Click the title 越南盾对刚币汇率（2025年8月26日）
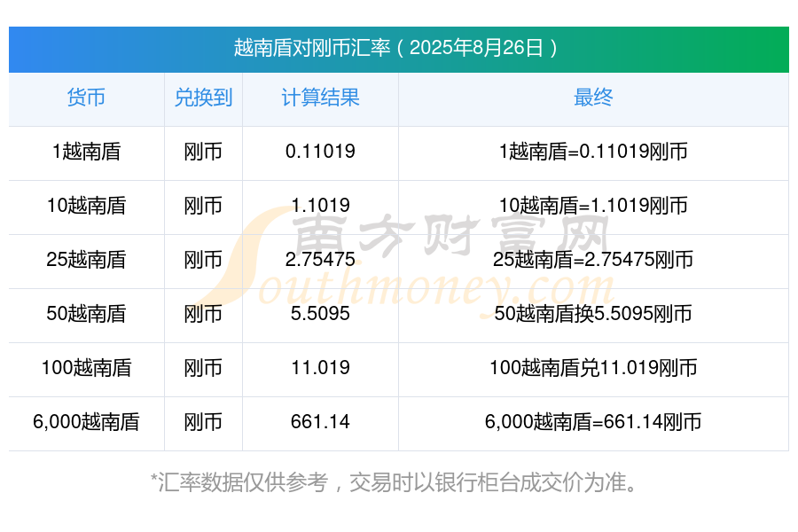This screenshot has height=532, width=798. click(396, 49)
